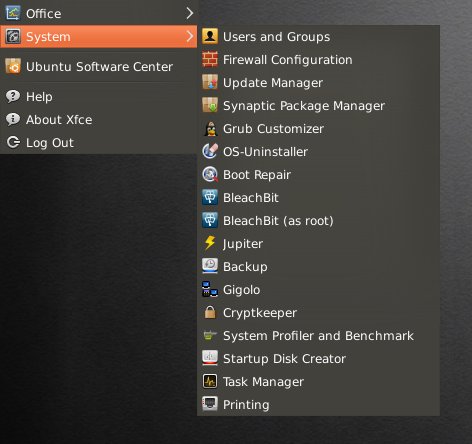Open the Cryptkeeper text label

(260, 313)
